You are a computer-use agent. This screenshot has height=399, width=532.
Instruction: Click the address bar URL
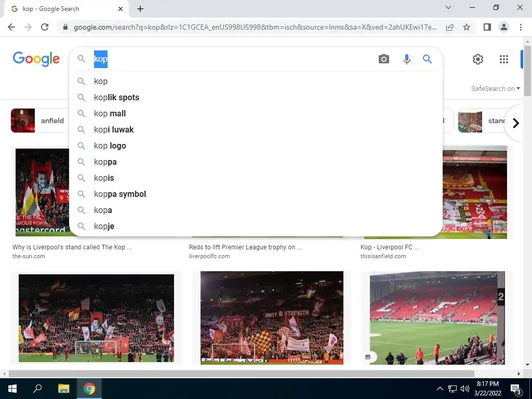[255, 27]
